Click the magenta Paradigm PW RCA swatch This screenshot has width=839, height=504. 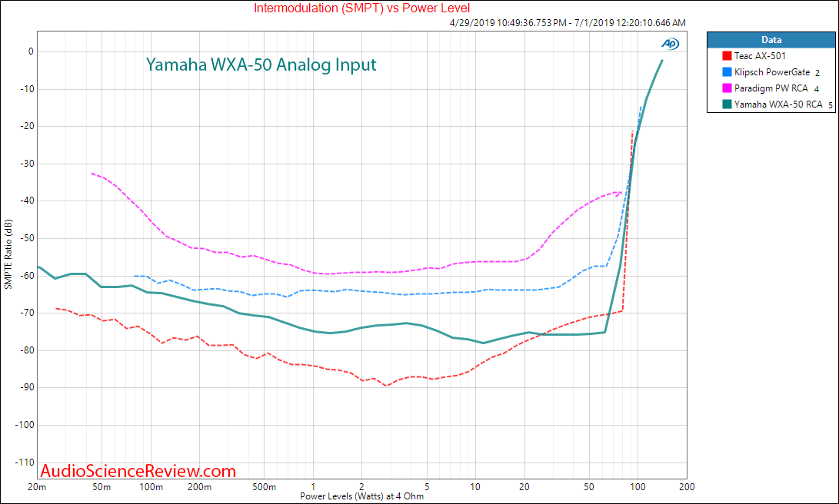pos(727,88)
